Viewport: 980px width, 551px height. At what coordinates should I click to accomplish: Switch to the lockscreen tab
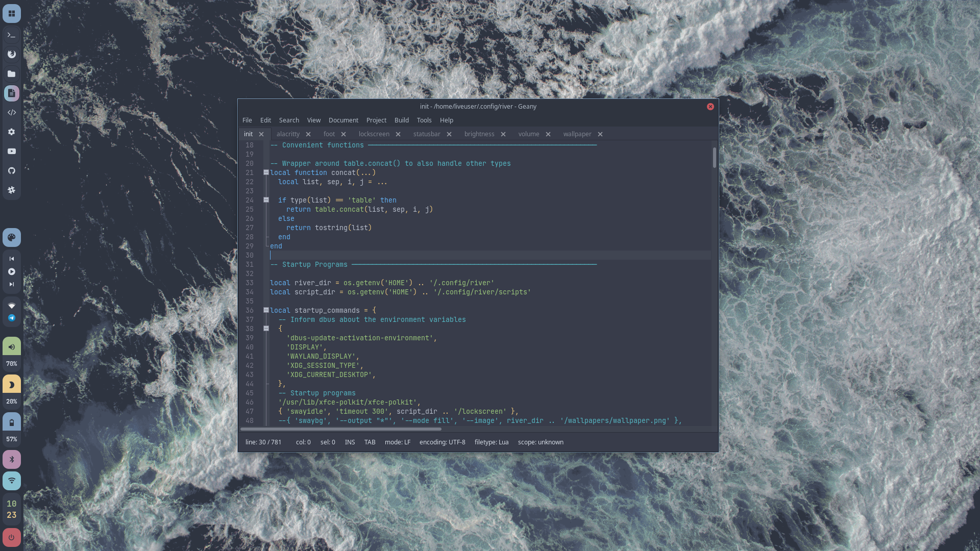click(x=374, y=134)
